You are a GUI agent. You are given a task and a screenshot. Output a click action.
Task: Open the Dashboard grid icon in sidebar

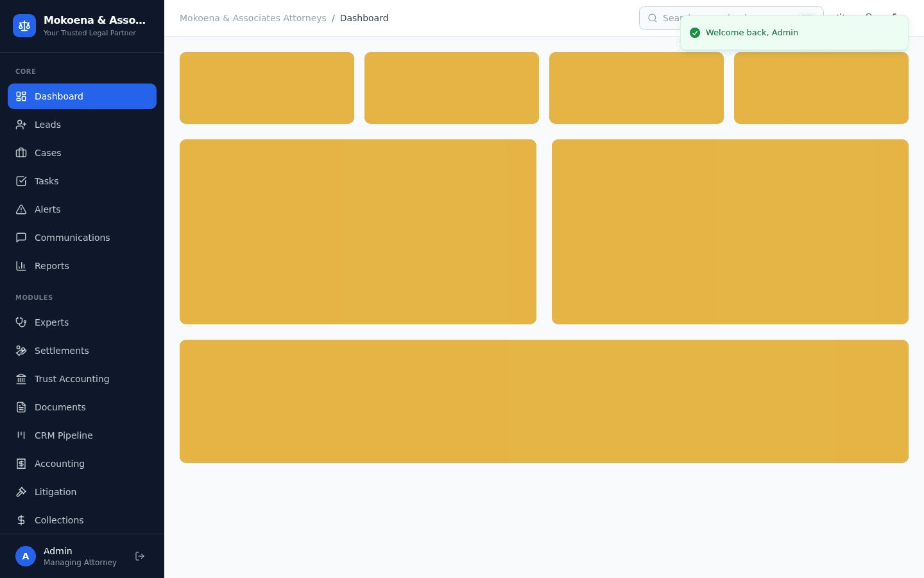[21, 96]
